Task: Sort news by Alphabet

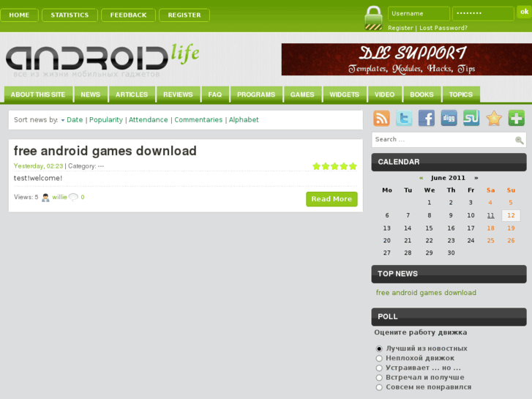Action: pos(244,119)
